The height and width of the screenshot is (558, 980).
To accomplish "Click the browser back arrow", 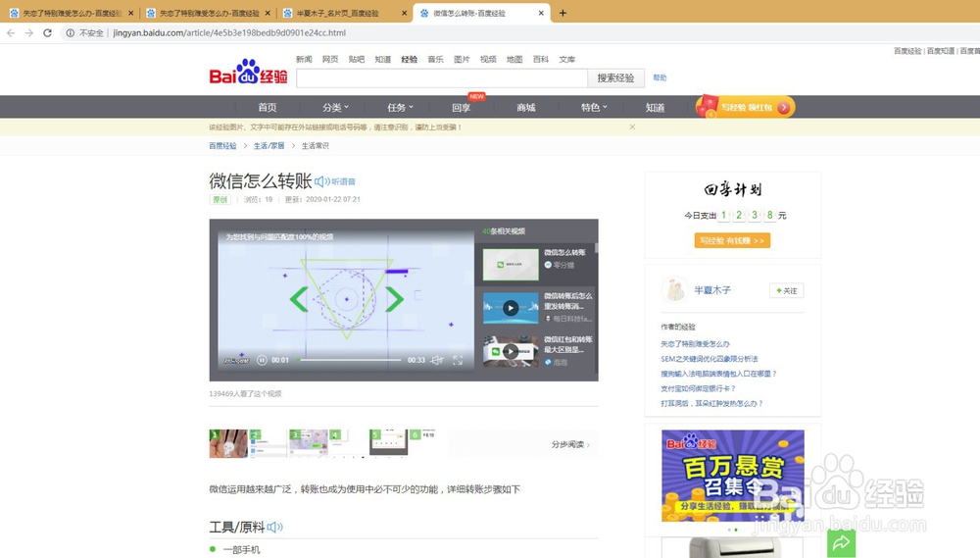I will [11, 32].
